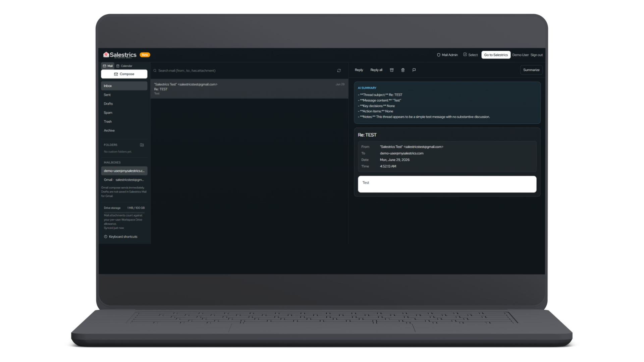The height and width of the screenshot is (362, 644).
Task: Click the Summarize button
Action: tap(531, 70)
